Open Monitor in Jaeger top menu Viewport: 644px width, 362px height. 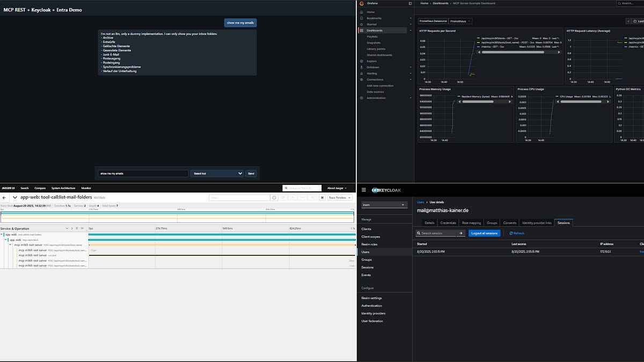86,188
